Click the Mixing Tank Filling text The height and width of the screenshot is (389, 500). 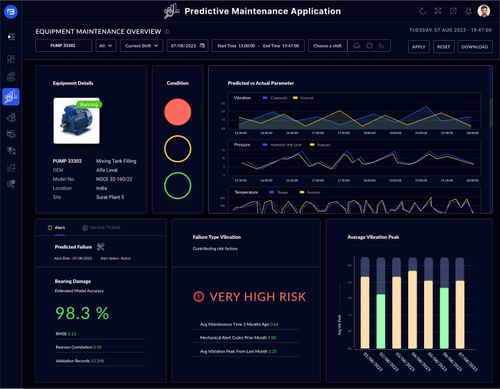pos(116,161)
